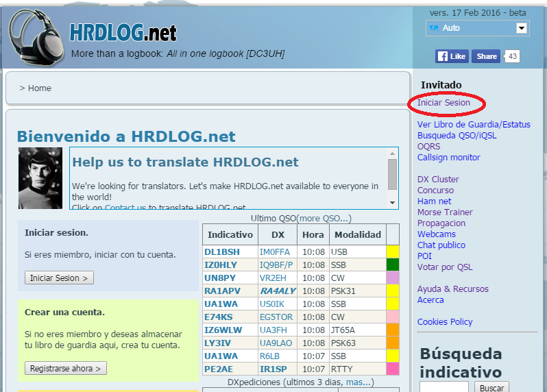Image resolution: width=547 pixels, height=392 pixels.
Task: Click the Contact us link
Action: pos(125,207)
